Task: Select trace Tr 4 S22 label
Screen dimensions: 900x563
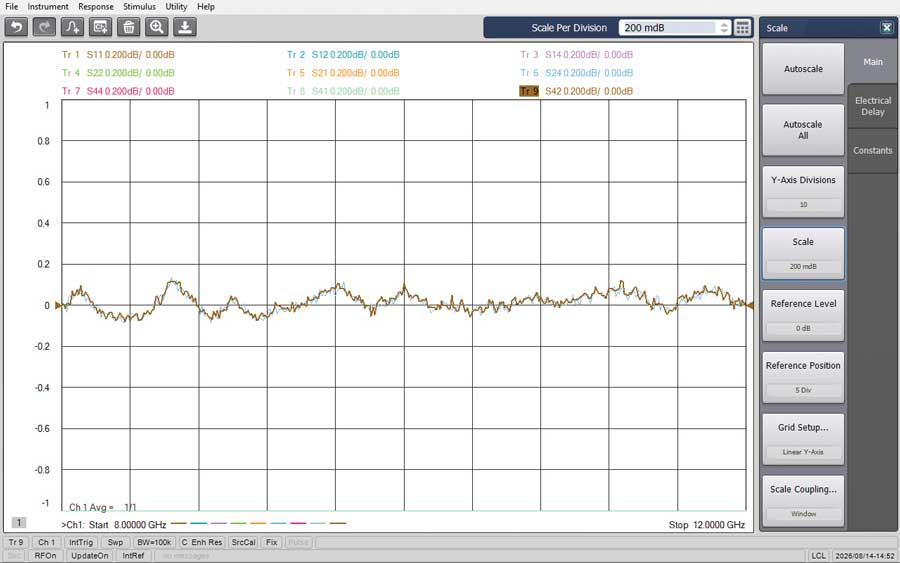Action: coord(118,73)
